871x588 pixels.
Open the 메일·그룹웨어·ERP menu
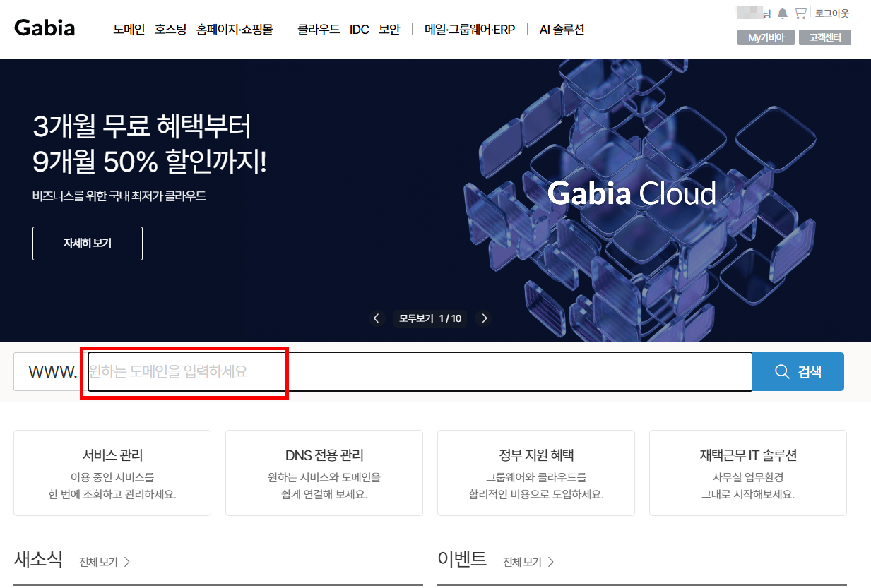[x=470, y=30]
